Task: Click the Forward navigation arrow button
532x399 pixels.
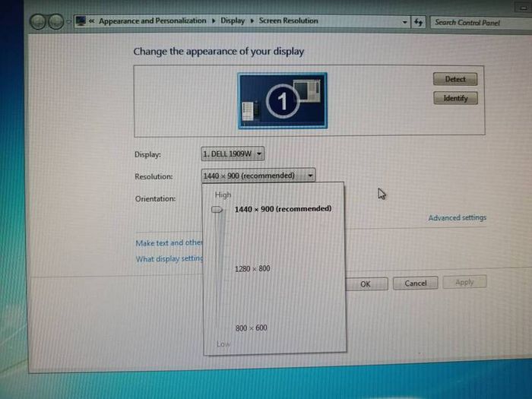Action: click(x=55, y=22)
